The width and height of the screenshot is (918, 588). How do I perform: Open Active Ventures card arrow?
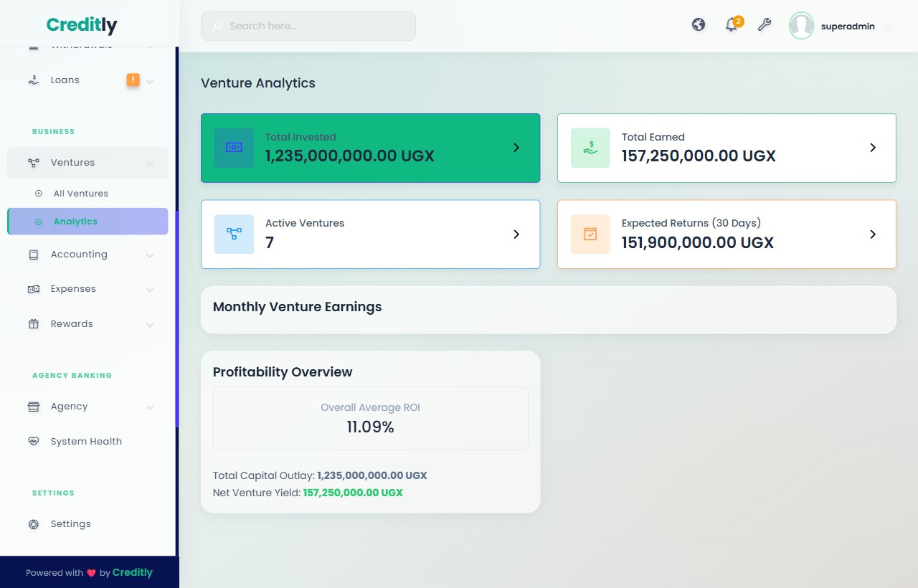click(516, 234)
